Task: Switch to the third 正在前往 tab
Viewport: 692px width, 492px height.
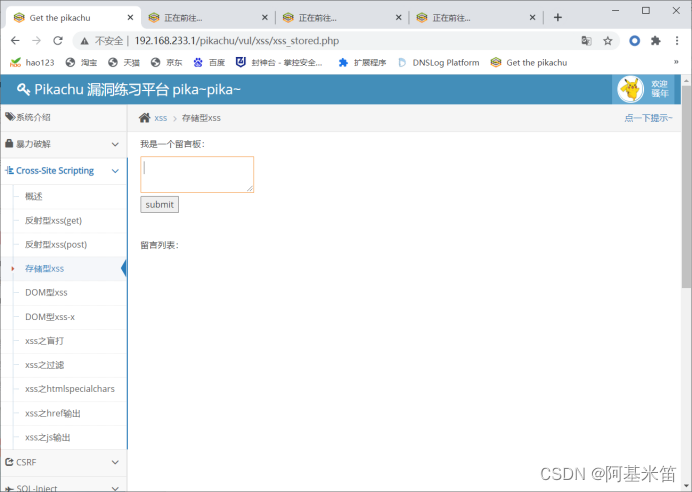Action: point(477,18)
